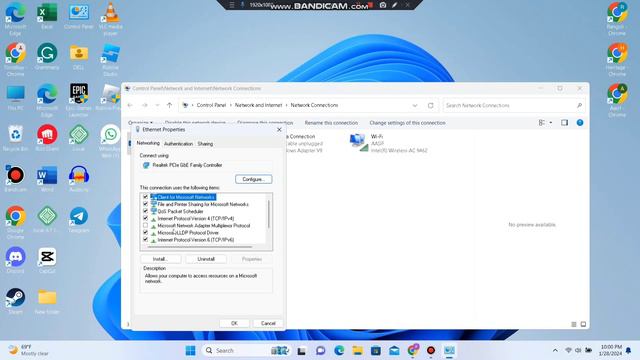This screenshot has width=640, height=360.
Task: Click OK in Ethernet Properties
Action: point(234,323)
